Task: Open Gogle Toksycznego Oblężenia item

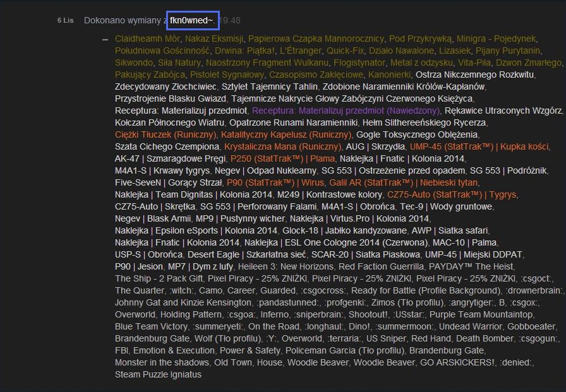Action: click(x=417, y=134)
